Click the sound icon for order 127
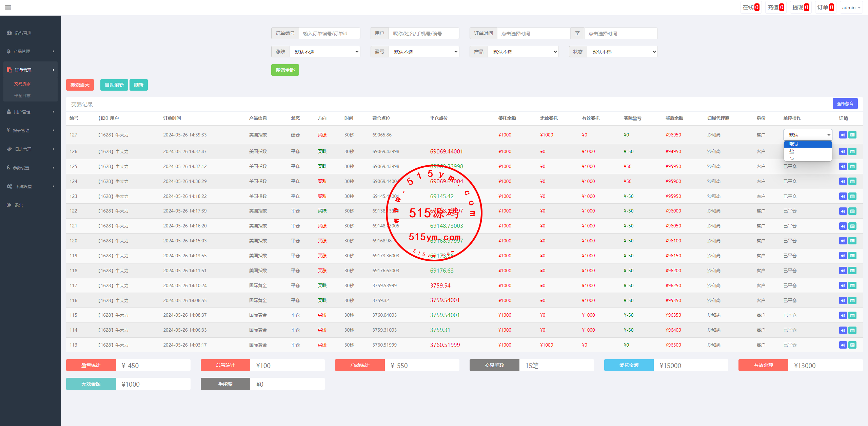This screenshot has height=426, width=868. [x=843, y=135]
